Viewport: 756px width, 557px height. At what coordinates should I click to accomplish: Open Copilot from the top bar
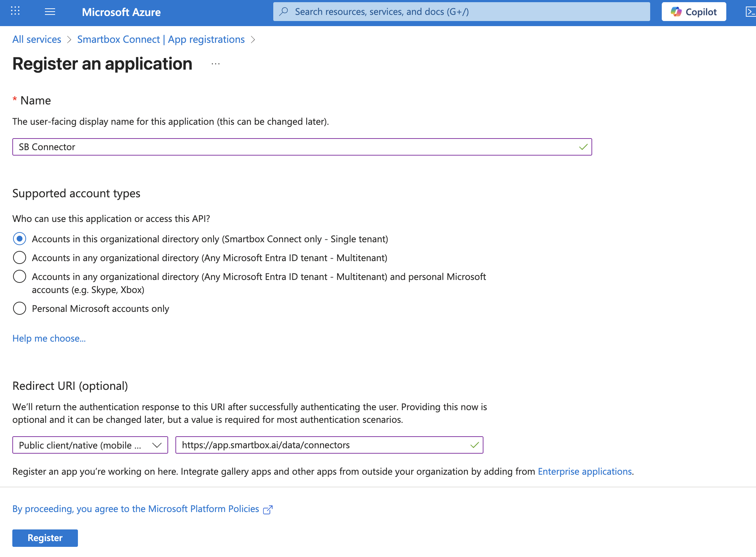click(x=694, y=12)
